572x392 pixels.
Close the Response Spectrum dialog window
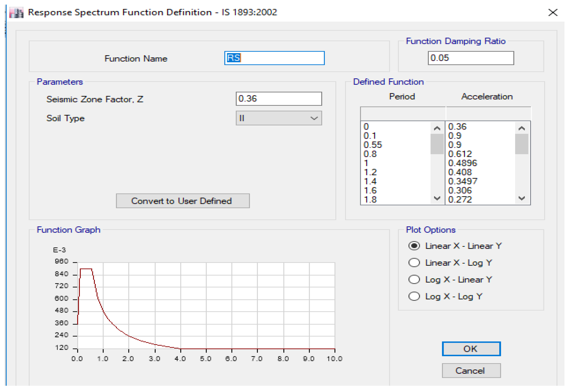[x=553, y=12]
